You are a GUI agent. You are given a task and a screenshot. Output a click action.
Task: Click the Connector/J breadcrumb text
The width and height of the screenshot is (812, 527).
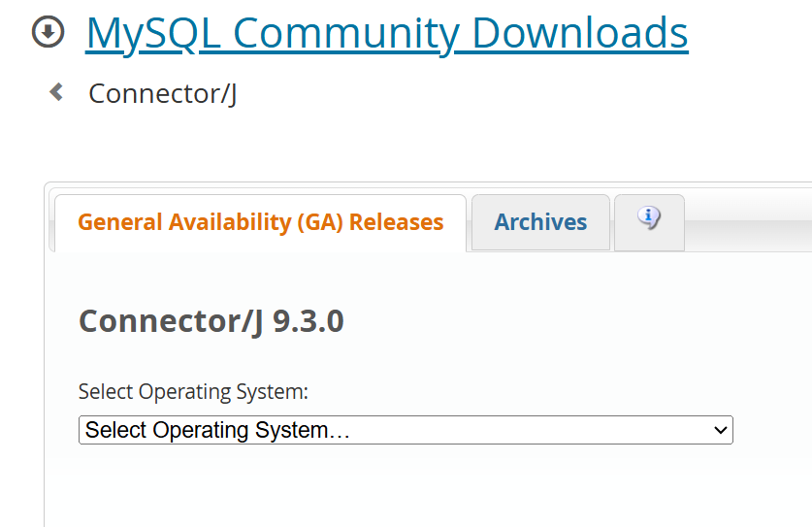pyautogui.click(x=162, y=94)
